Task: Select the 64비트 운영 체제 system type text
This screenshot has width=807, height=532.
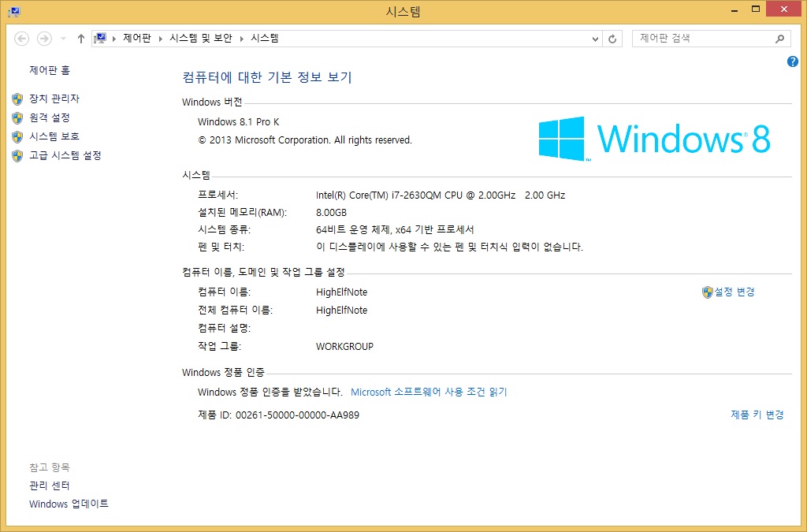Action: [395, 229]
